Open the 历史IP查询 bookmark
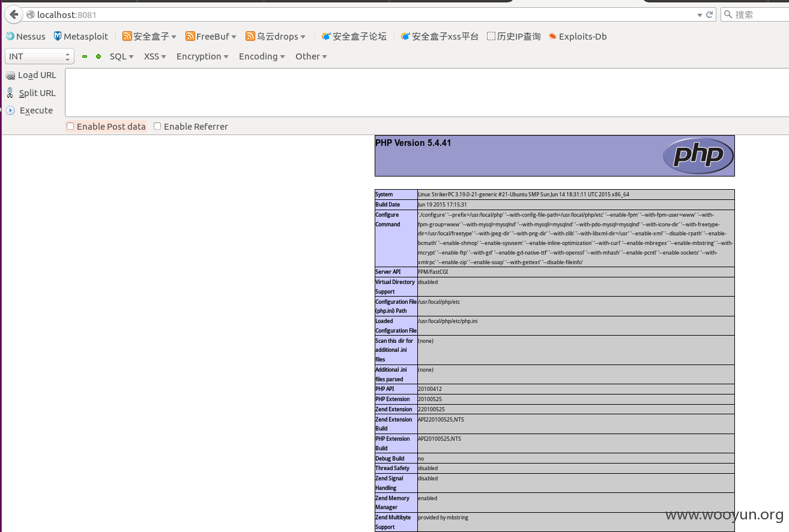789x532 pixels. [514, 37]
